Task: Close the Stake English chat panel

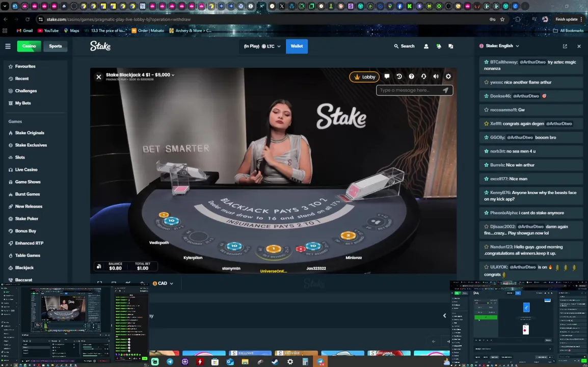Action: [579, 46]
